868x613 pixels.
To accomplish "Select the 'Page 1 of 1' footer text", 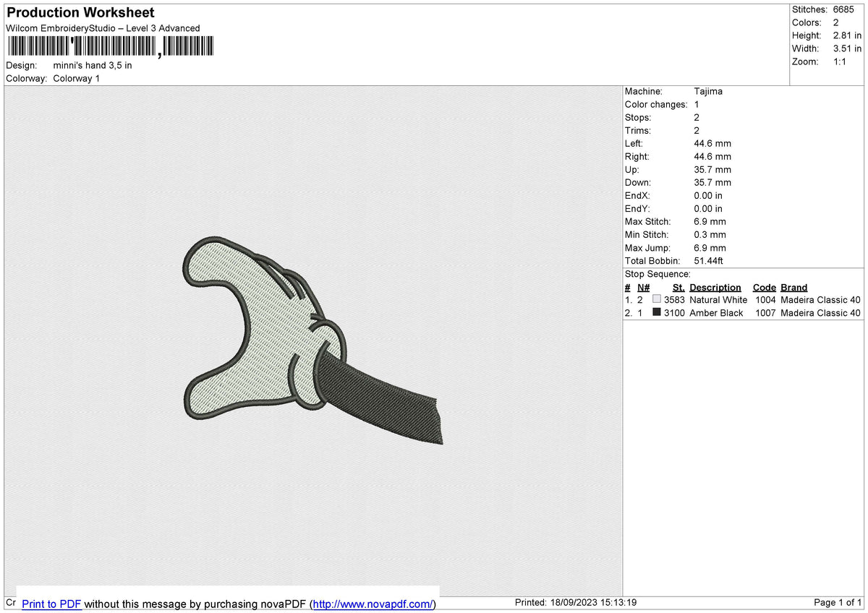I will click(838, 603).
